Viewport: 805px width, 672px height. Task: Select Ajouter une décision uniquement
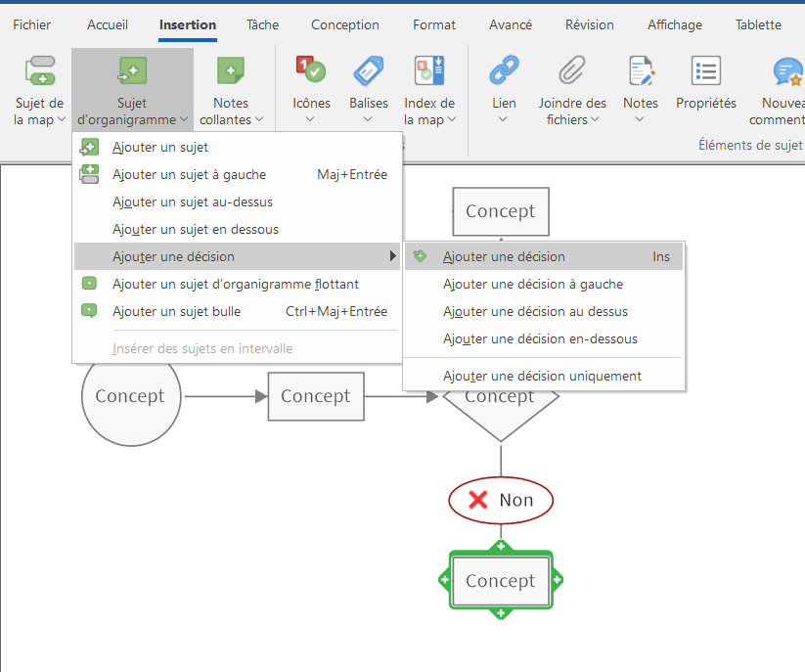coord(542,376)
